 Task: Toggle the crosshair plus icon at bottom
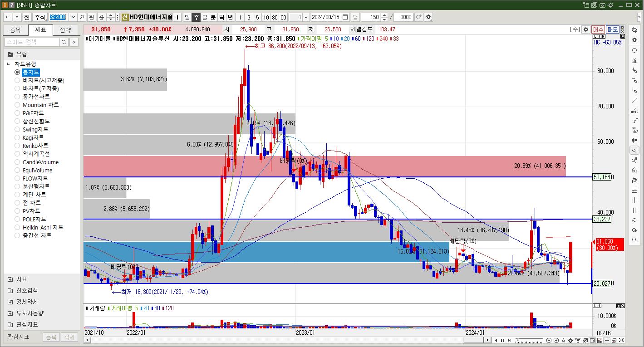607,340
